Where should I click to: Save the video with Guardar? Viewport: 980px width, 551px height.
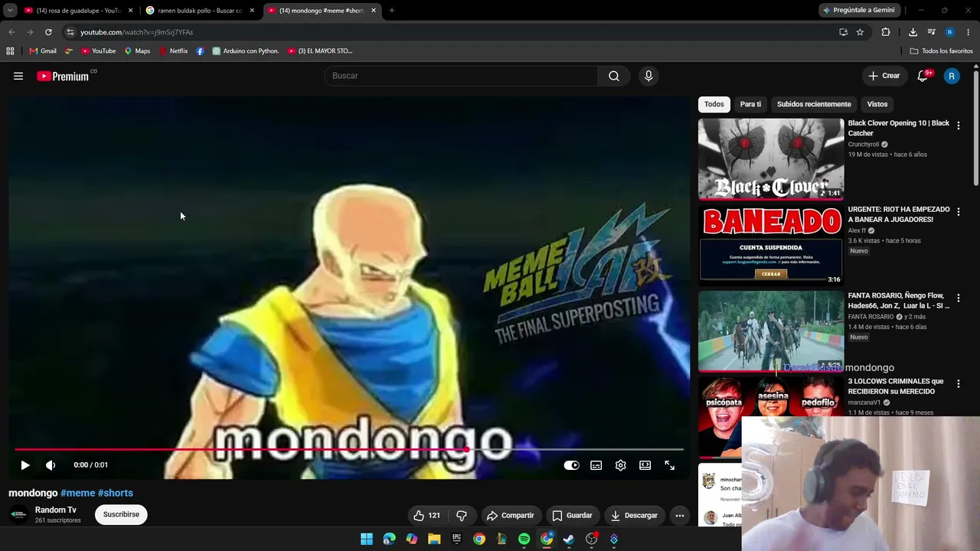[572, 515]
